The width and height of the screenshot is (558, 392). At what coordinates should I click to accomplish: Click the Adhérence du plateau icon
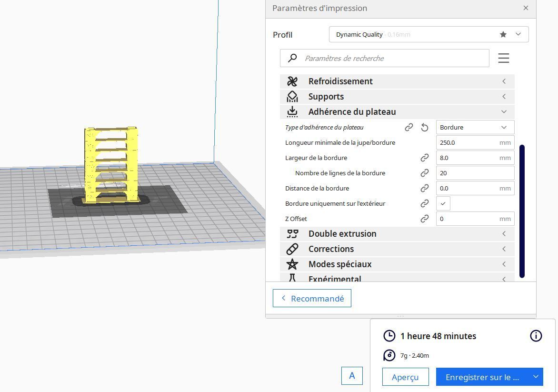coord(292,112)
